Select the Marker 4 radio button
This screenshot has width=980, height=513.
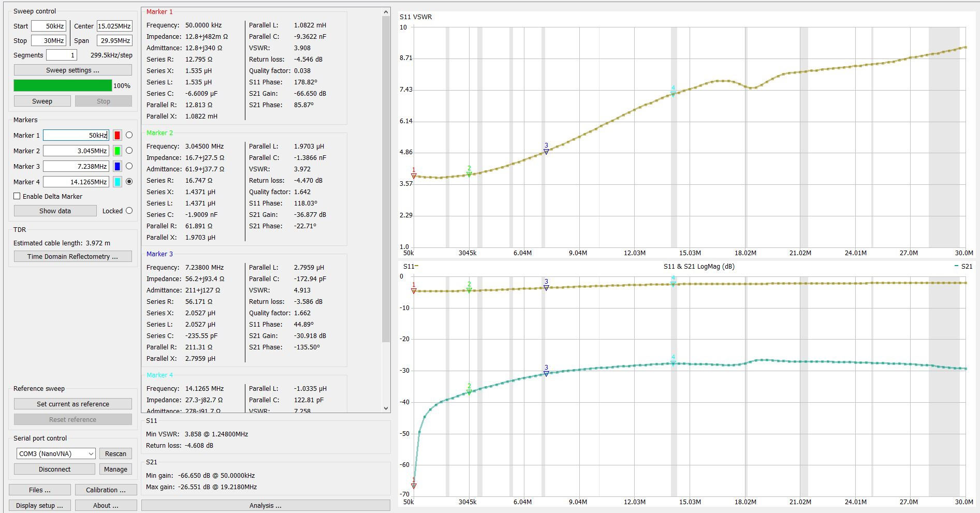click(129, 182)
